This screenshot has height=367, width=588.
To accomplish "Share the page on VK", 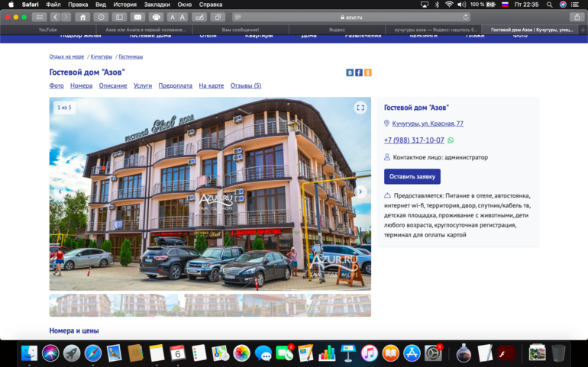I will (350, 72).
